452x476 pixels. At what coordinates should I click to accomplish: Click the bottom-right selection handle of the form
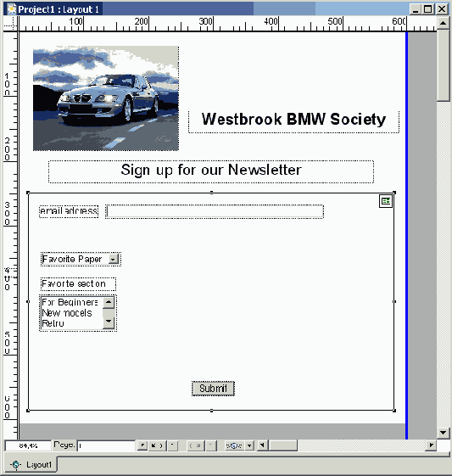[394, 411]
